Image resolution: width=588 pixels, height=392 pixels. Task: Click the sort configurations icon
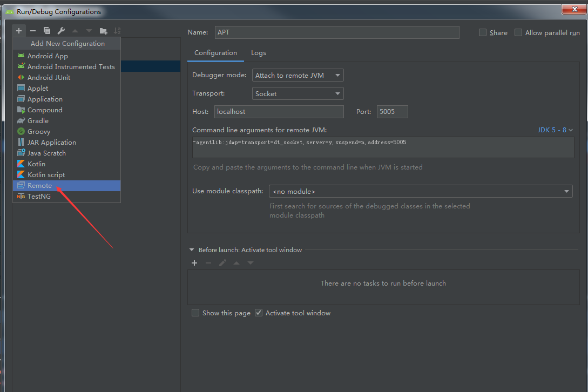point(117,31)
